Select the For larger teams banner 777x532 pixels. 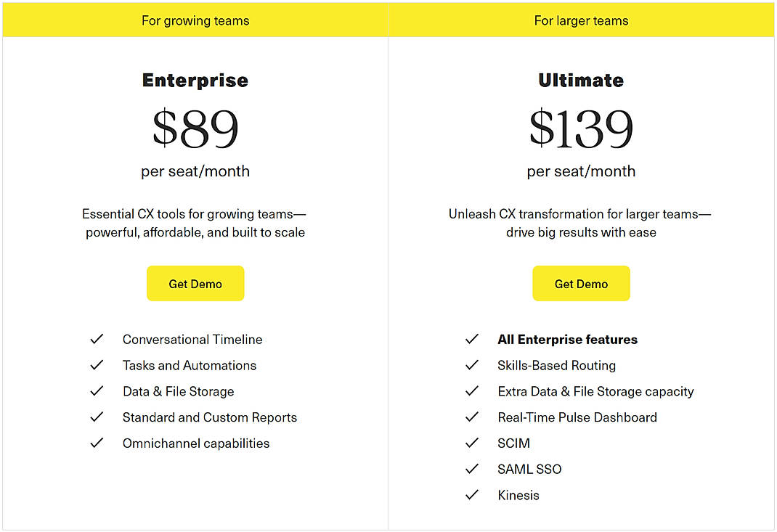click(x=581, y=20)
